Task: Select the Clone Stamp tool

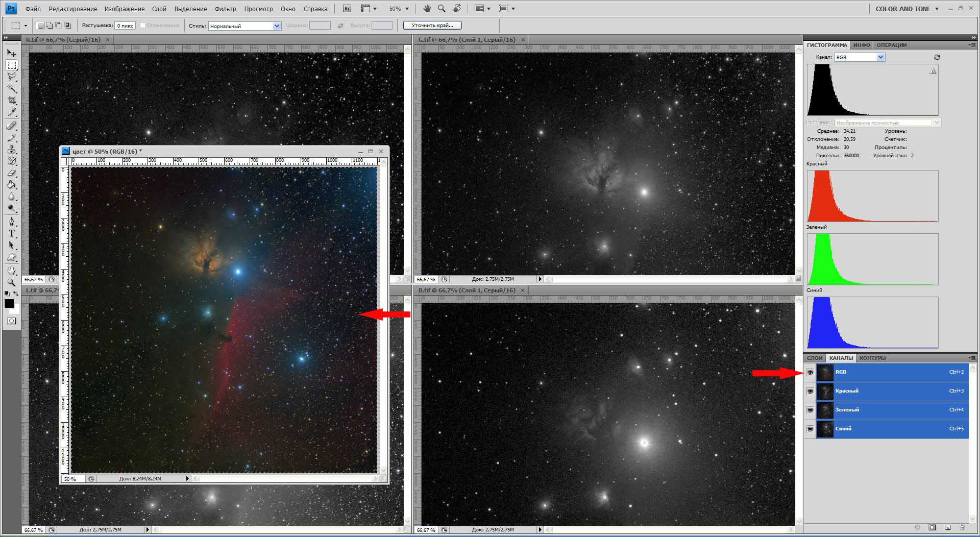Action: point(12,149)
